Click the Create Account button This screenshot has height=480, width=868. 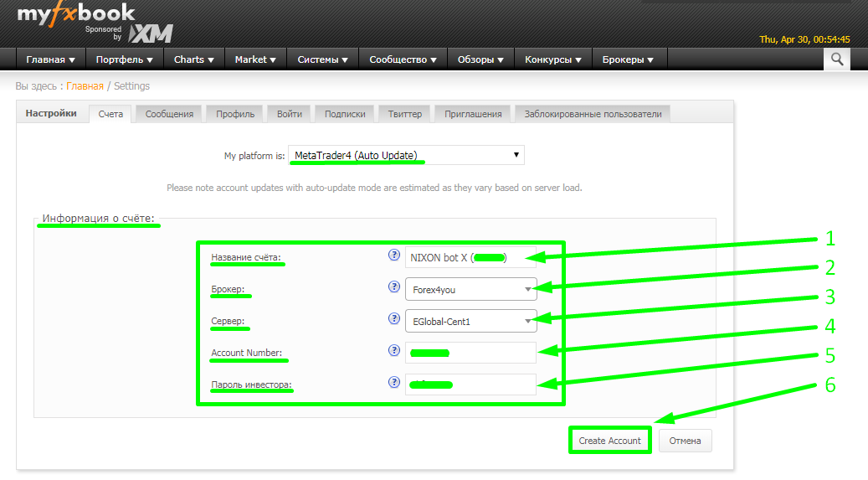point(609,441)
